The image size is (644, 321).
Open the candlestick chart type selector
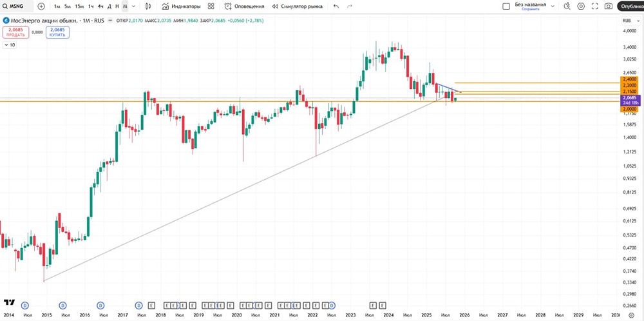click(148, 6)
